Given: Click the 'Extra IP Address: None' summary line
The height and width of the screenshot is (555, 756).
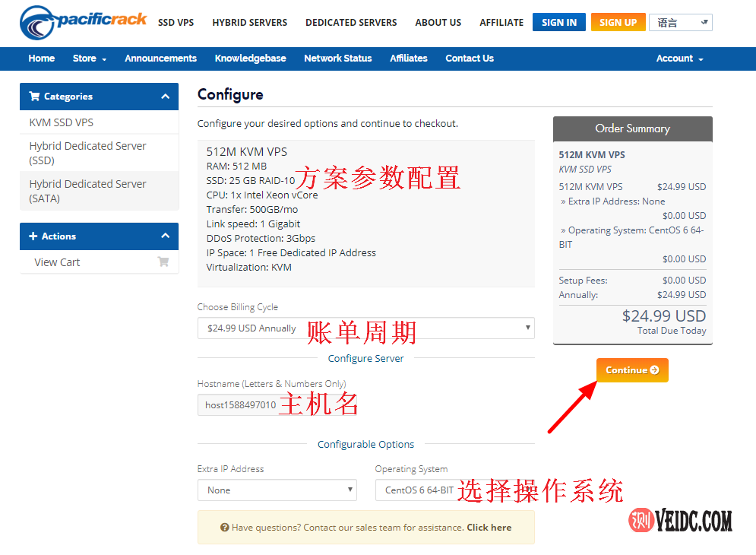Looking at the screenshot, I should (613, 201).
